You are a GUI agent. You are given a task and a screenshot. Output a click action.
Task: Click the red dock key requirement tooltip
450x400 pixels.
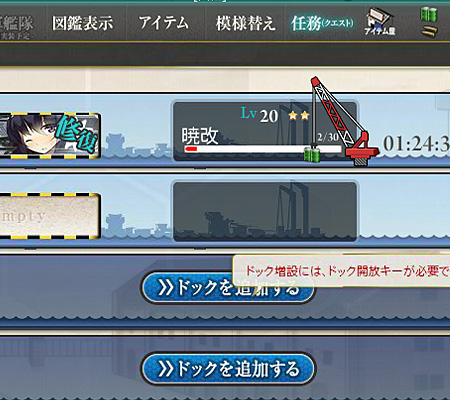point(341,271)
